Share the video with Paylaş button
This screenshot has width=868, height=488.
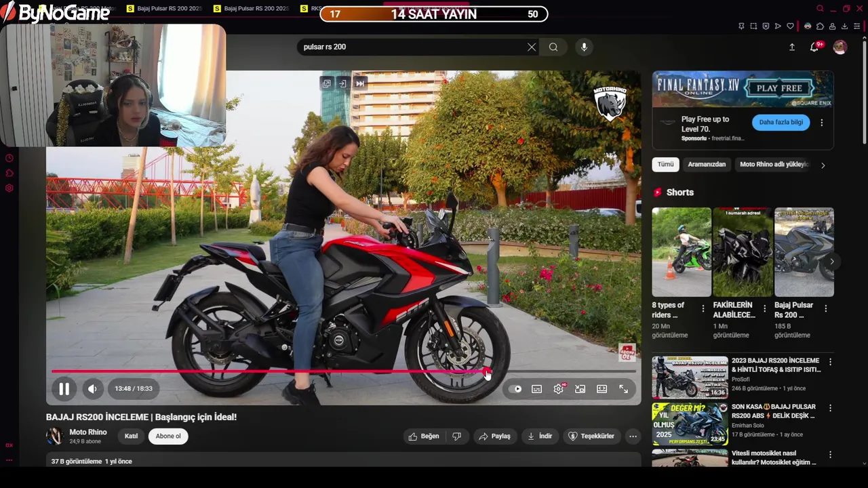(494, 436)
